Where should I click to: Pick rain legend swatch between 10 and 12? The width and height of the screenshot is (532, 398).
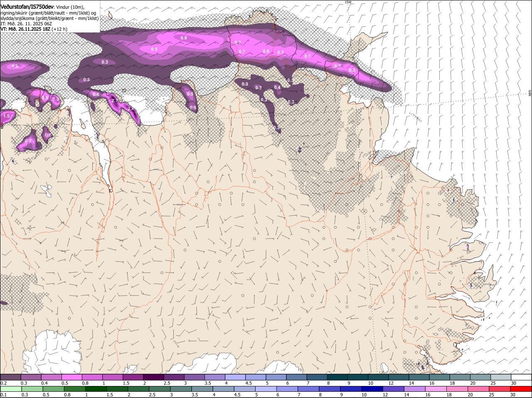[373, 389]
